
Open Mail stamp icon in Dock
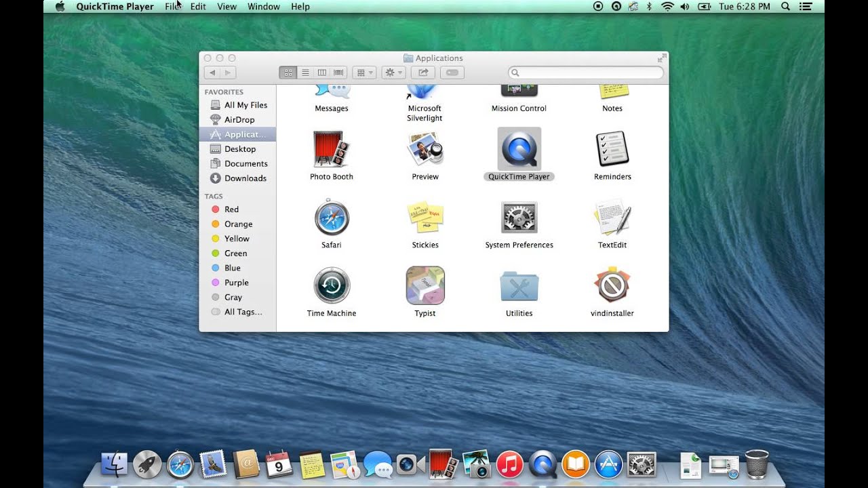point(214,465)
